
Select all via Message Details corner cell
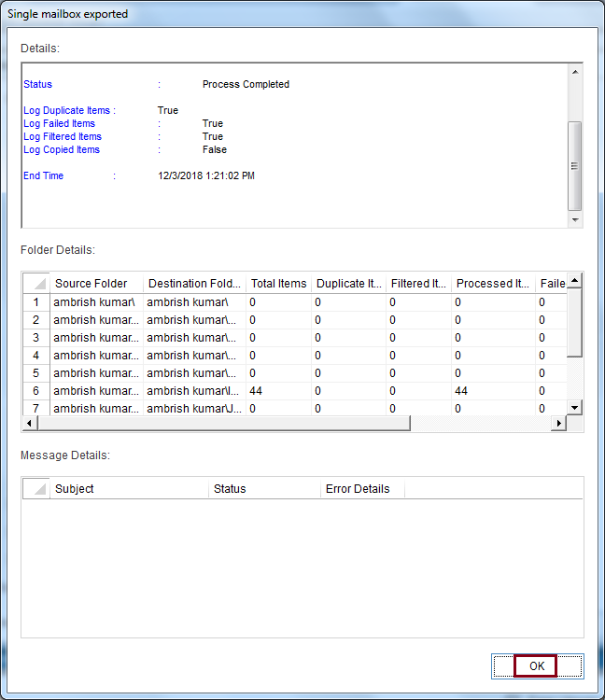click(36, 489)
